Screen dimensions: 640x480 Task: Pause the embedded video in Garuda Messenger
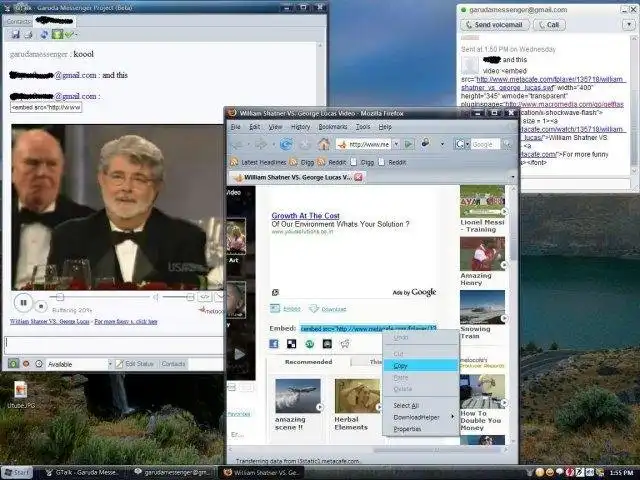pos(23,302)
